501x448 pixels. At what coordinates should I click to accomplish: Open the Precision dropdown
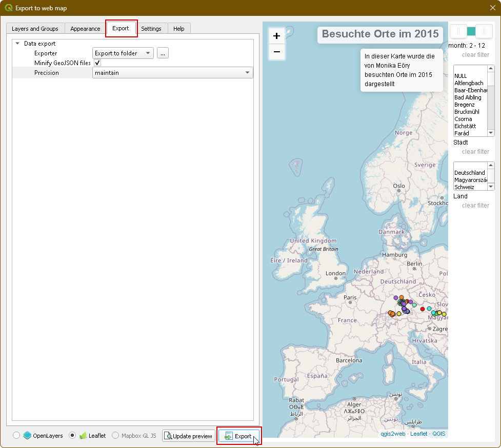click(x=173, y=73)
